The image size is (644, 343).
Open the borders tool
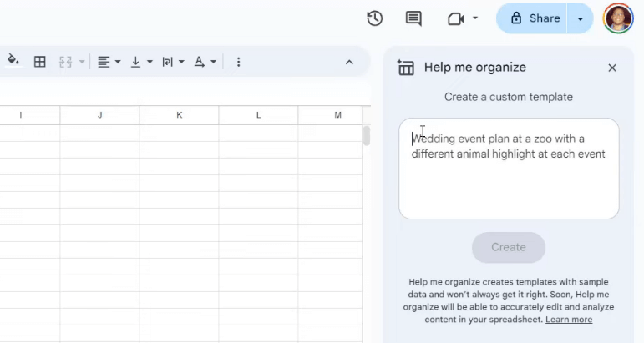[40, 62]
